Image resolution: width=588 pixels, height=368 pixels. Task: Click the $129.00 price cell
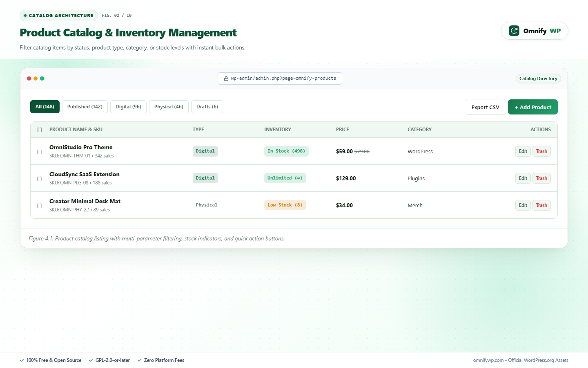[346, 178]
